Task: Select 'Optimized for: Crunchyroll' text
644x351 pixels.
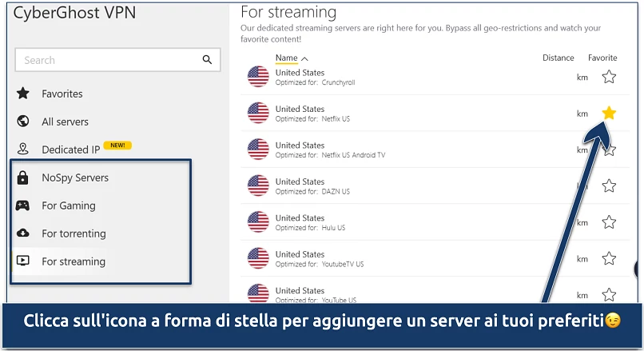Action: 315,82
